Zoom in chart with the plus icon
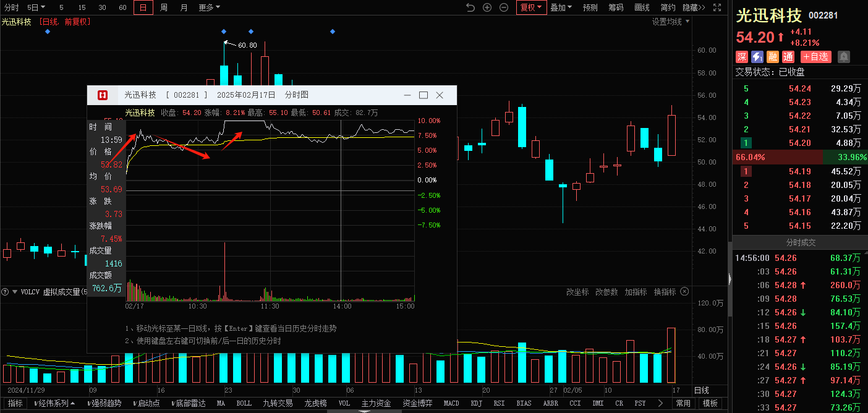This screenshot has height=413, width=868. [487, 7]
